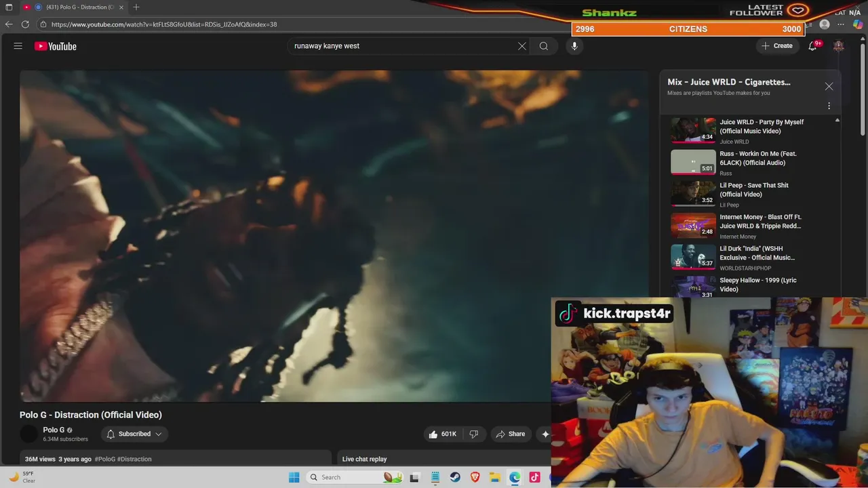Open the YouTube account avatar menu

pos(839,46)
